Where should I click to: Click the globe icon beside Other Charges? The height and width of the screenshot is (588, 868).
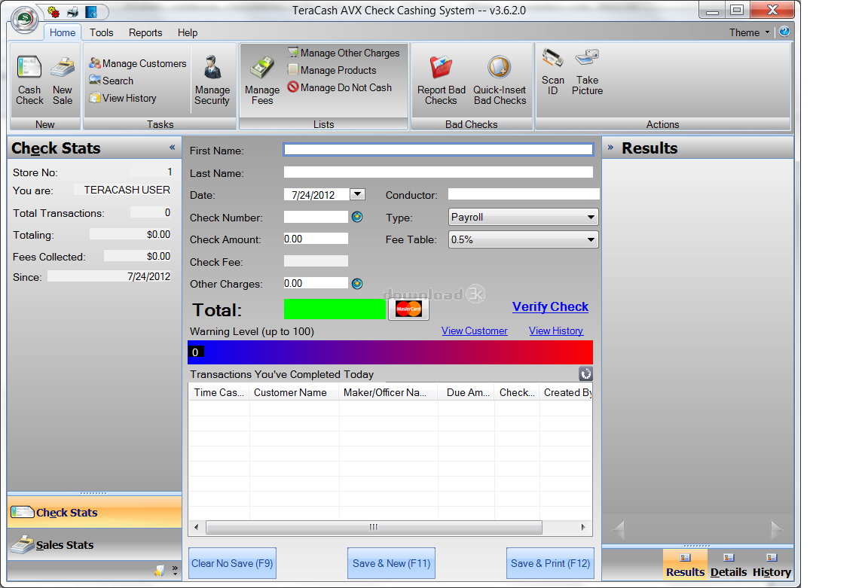[x=357, y=283]
